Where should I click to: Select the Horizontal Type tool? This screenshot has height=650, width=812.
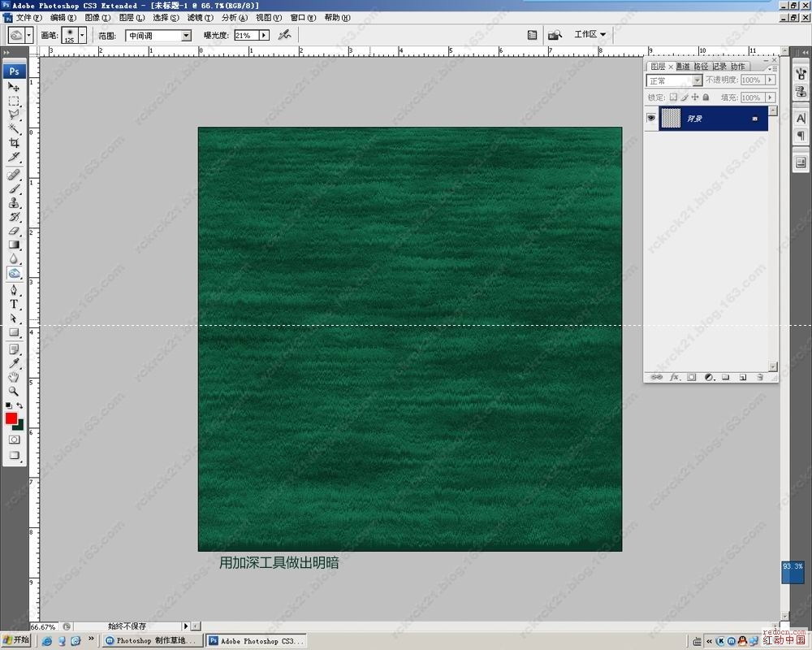tap(14, 304)
